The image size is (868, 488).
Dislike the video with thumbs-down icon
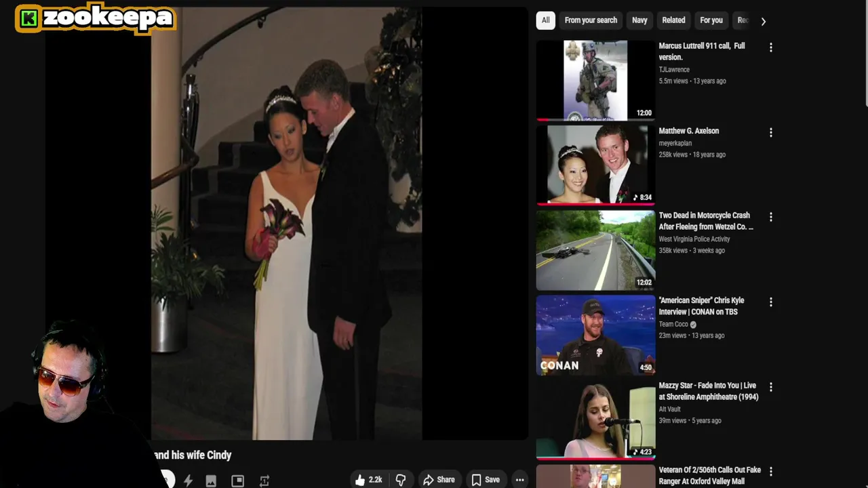coord(401,480)
